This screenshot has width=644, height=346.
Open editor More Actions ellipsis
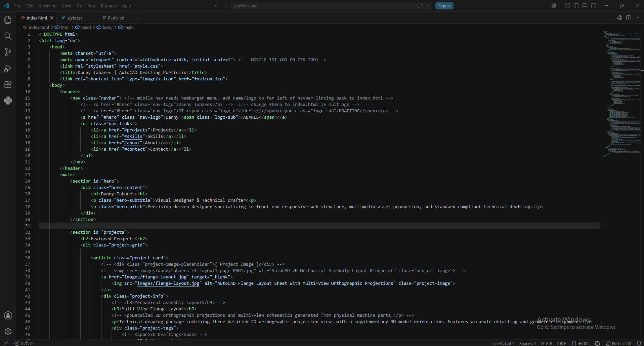(637, 18)
